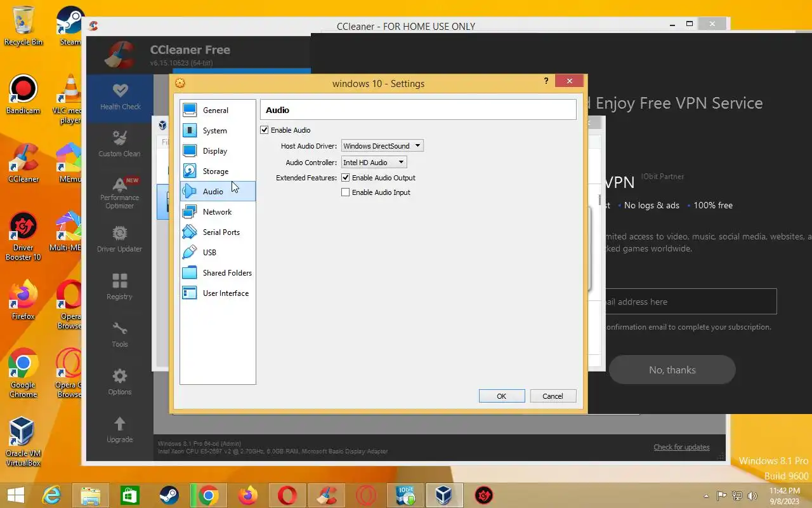
Task: Click Check for updates link in CCleaner
Action: pos(681,447)
